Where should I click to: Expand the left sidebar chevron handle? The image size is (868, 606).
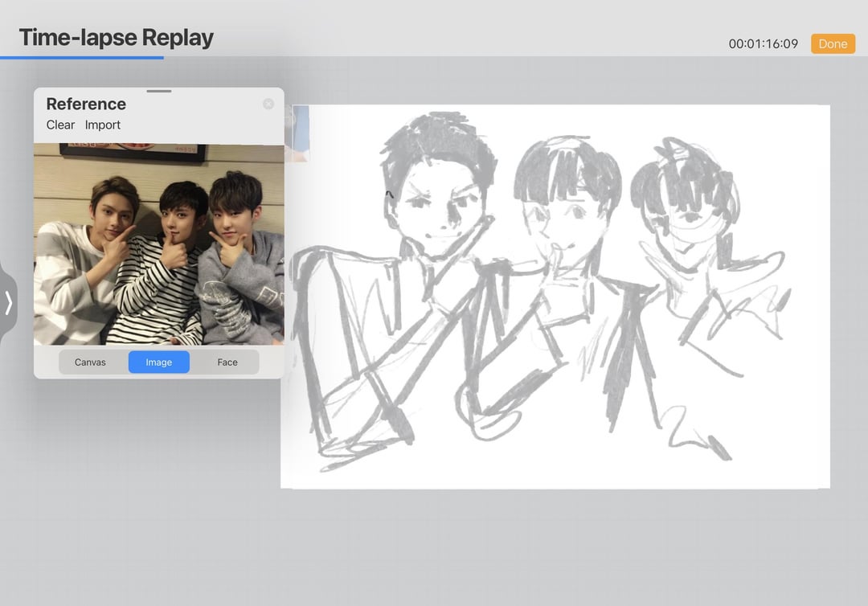pos(8,303)
